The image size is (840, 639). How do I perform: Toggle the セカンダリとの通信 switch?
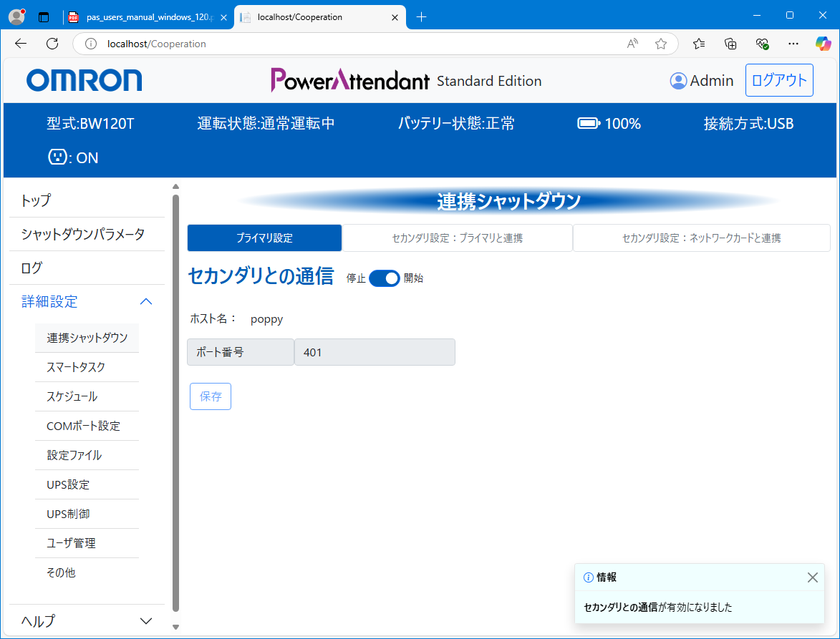click(x=384, y=278)
